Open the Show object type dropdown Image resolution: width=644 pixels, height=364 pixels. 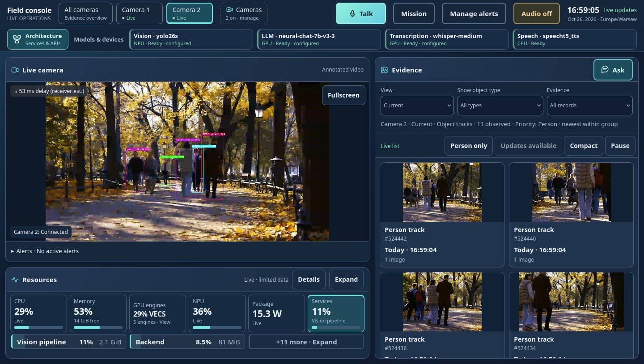tap(500, 106)
